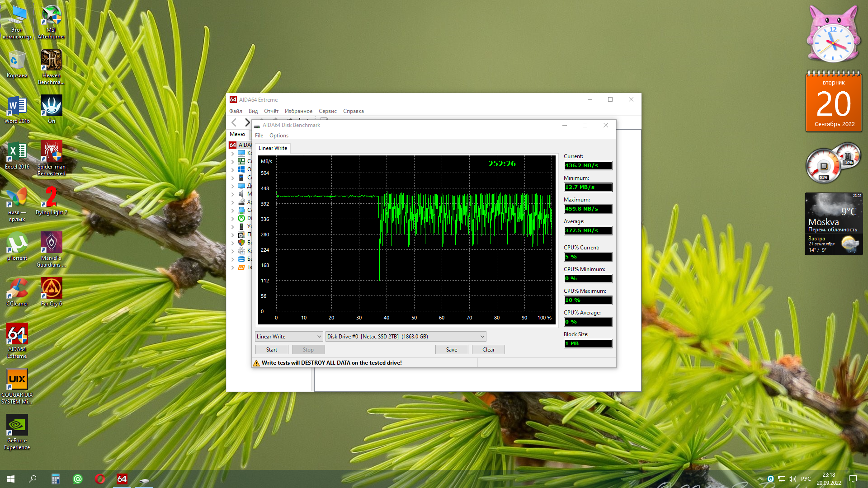This screenshot has height=488, width=868.
Task: Launch AIDA64 Extreme from the desktop
Action: pyautogui.click(x=17, y=340)
